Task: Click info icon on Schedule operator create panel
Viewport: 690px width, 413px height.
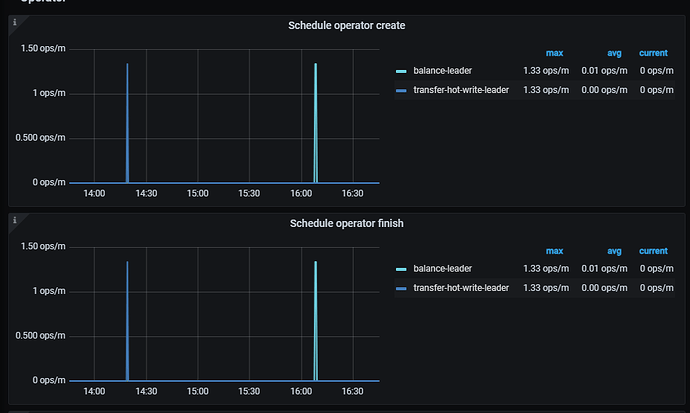Action: [15, 22]
